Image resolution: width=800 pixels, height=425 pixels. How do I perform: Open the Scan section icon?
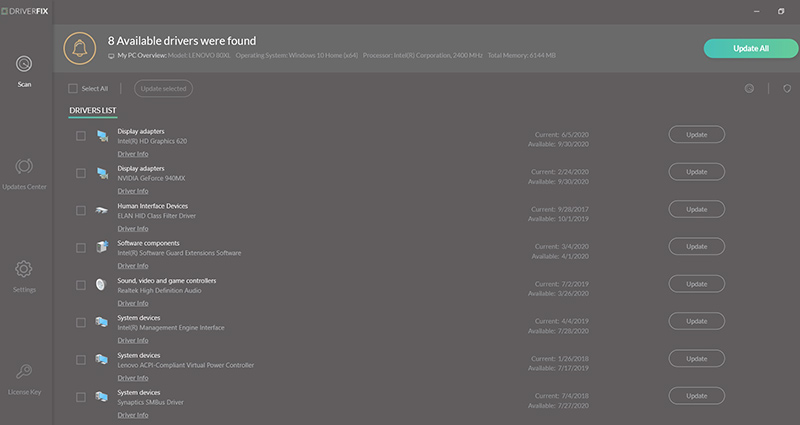point(24,64)
